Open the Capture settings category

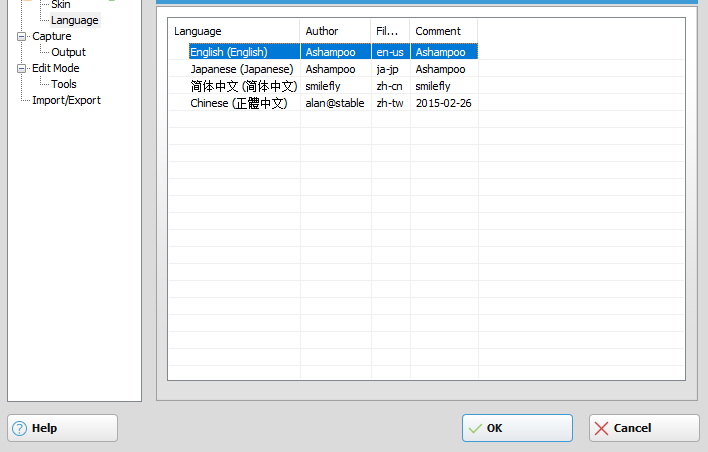pyautogui.click(x=51, y=36)
